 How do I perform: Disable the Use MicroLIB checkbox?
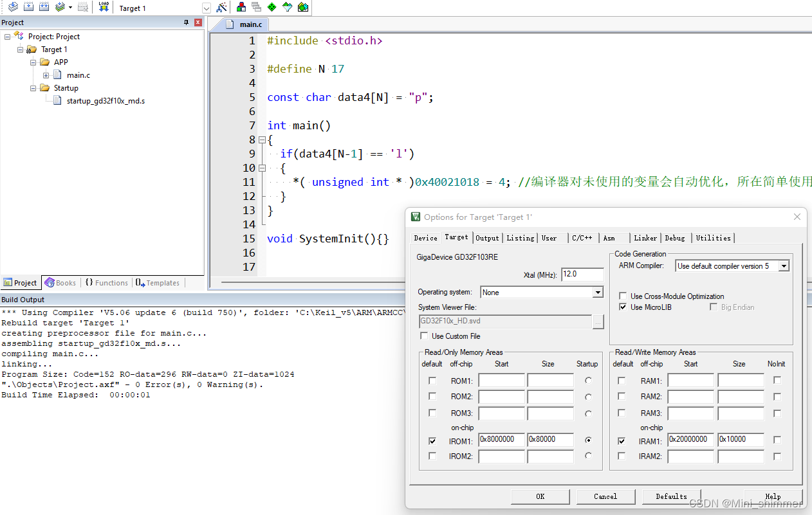coord(623,307)
